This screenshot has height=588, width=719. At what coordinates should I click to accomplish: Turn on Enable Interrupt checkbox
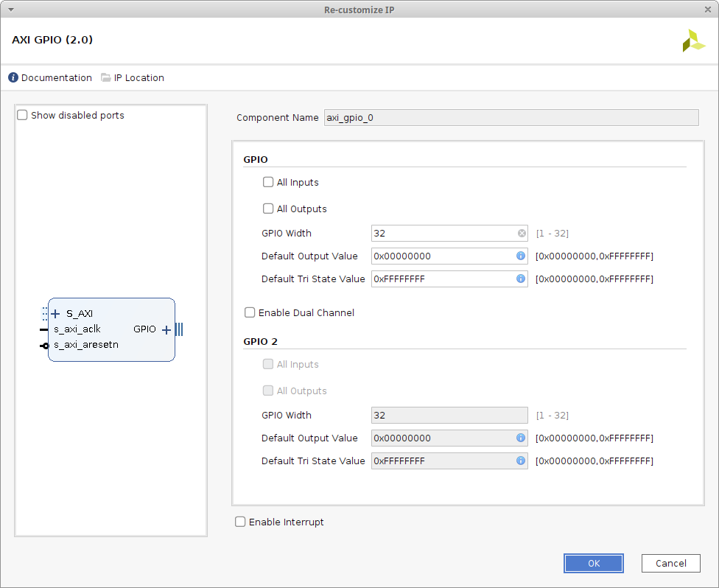click(x=240, y=522)
